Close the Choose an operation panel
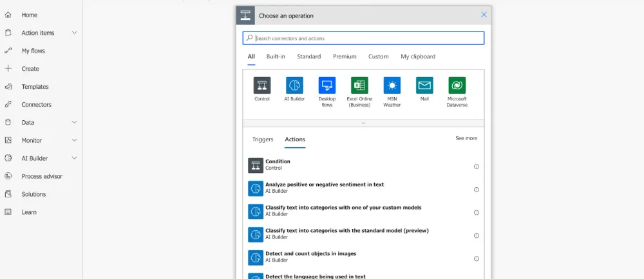644x279 pixels. (484, 15)
